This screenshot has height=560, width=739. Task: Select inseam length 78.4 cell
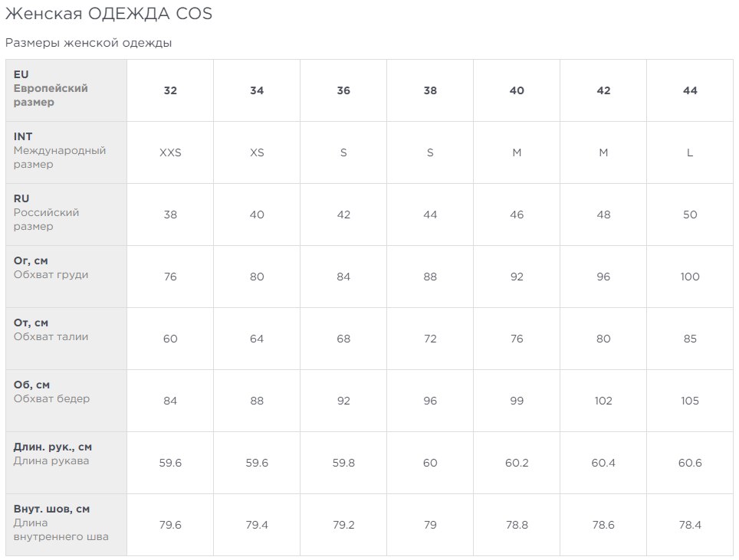(690, 525)
